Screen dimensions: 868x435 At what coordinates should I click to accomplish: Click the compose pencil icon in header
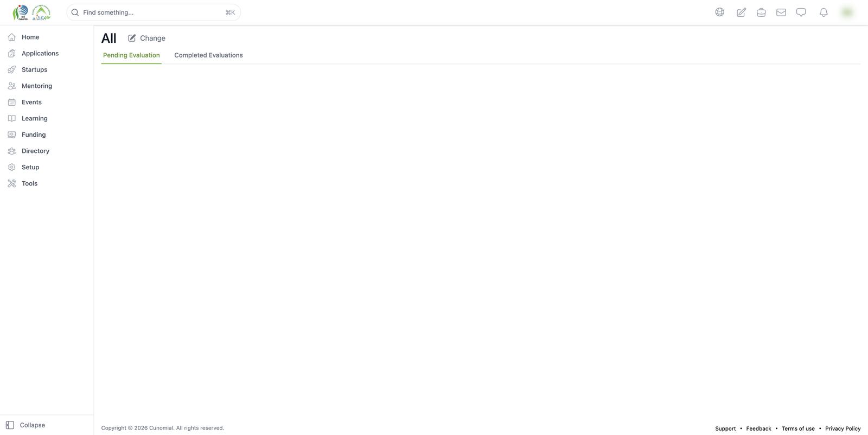click(x=741, y=12)
